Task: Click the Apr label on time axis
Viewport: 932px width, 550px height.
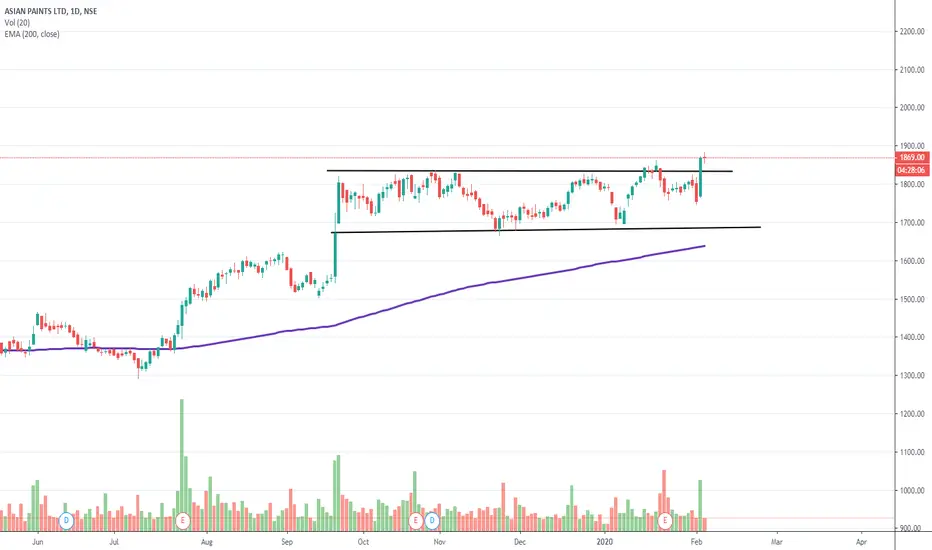Action: (861, 542)
